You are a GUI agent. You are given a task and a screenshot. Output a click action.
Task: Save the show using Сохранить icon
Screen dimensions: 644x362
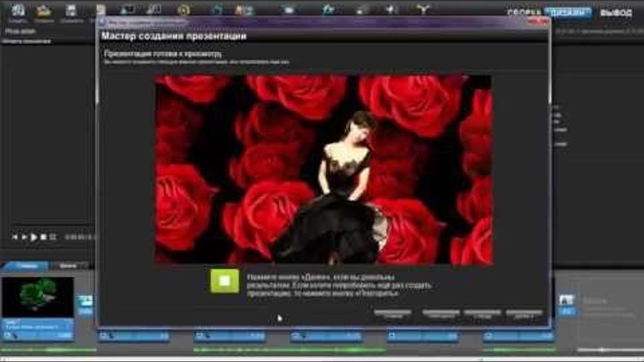pos(68,13)
